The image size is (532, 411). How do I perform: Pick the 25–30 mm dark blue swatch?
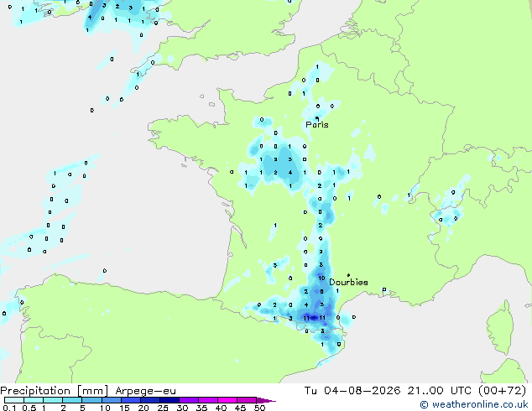click(170, 400)
